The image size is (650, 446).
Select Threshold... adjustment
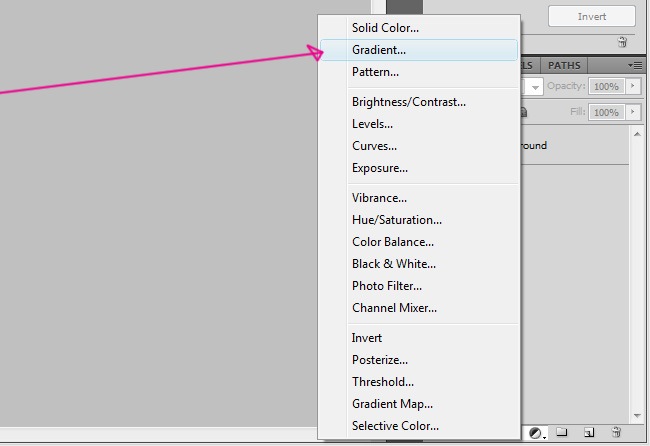click(419, 382)
